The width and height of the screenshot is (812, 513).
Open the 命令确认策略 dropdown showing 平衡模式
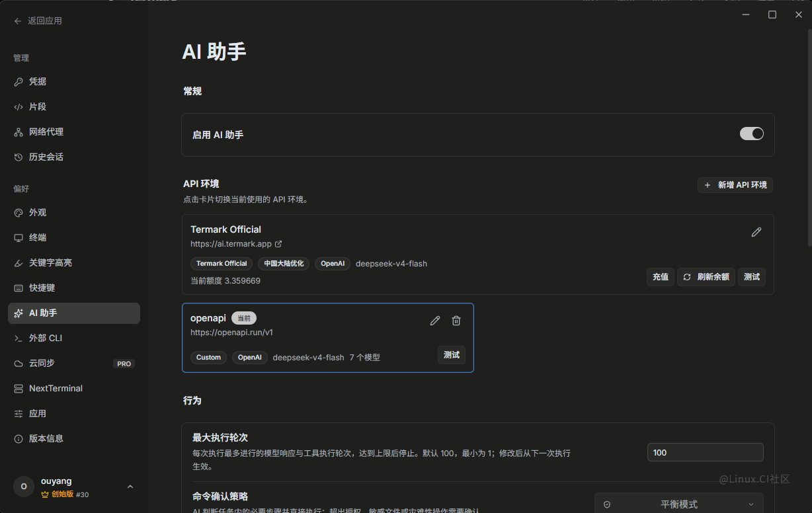679,504
